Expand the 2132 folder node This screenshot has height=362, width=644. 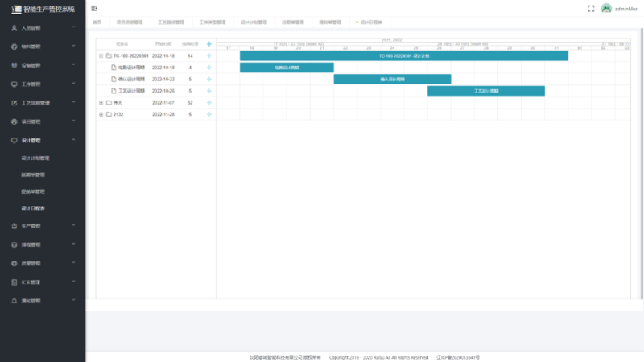(101, 114)
